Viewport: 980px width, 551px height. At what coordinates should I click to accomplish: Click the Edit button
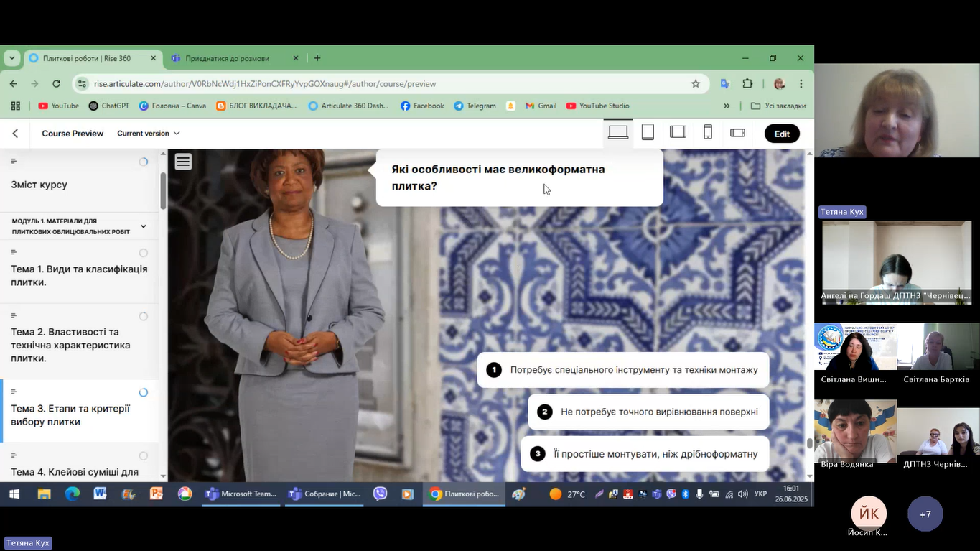[782, 134]
